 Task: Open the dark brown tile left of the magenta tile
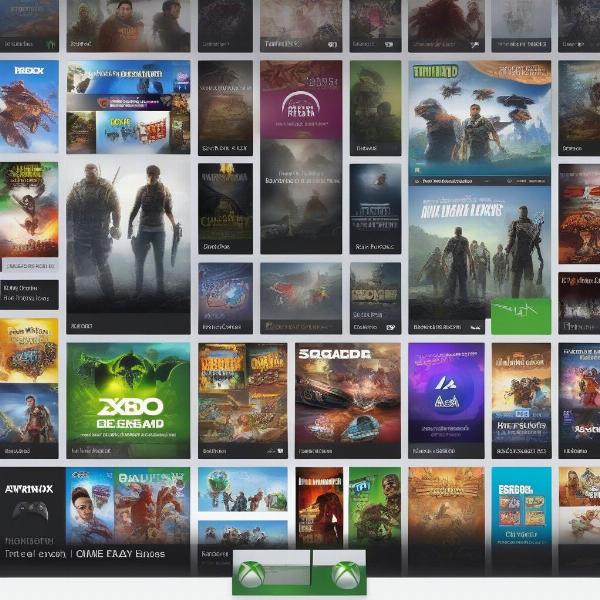click(x=225, y=108)
